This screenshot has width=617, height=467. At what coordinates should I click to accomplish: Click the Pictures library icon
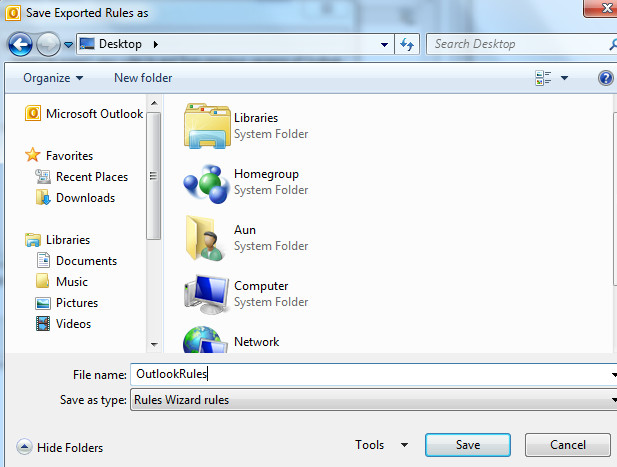[43, 303]
